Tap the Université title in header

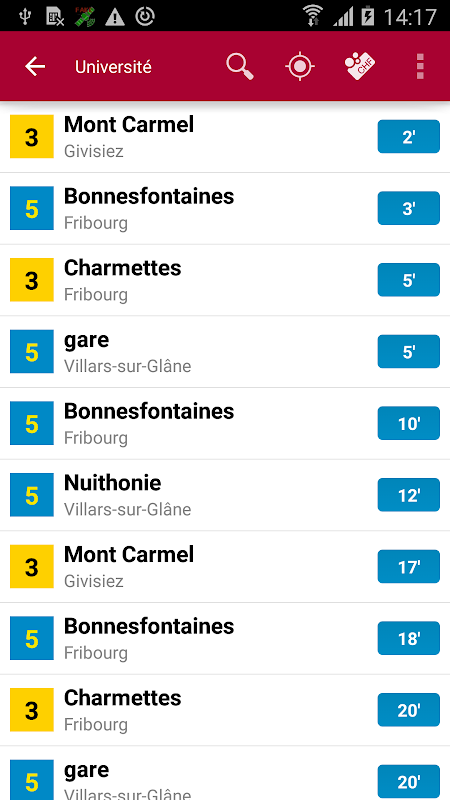pyautogui.click(x=113, y=67)
